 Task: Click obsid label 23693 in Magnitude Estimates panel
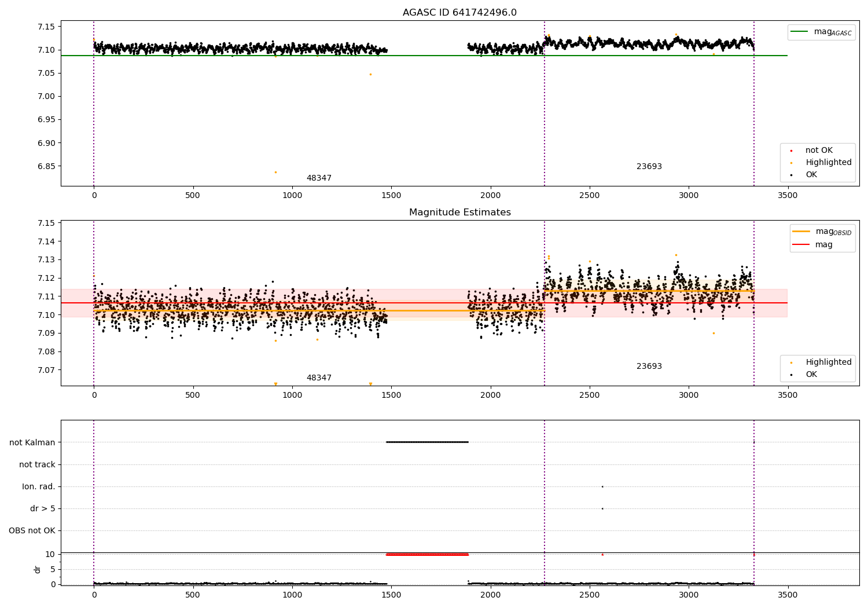click(649, 367)
